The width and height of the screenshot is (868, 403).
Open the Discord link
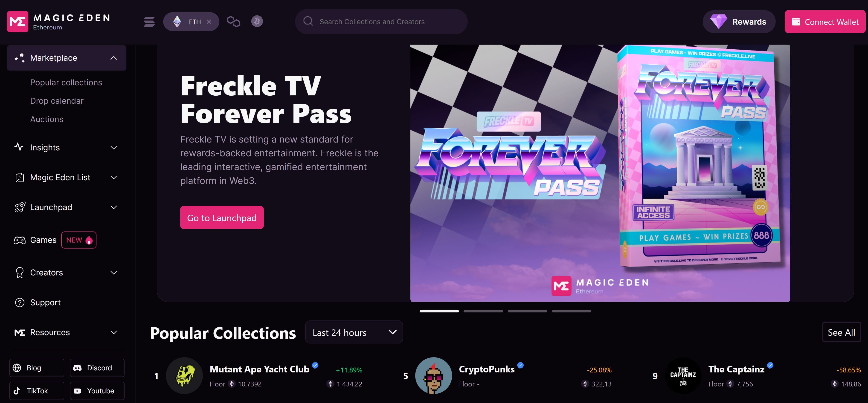coord(97,368)
